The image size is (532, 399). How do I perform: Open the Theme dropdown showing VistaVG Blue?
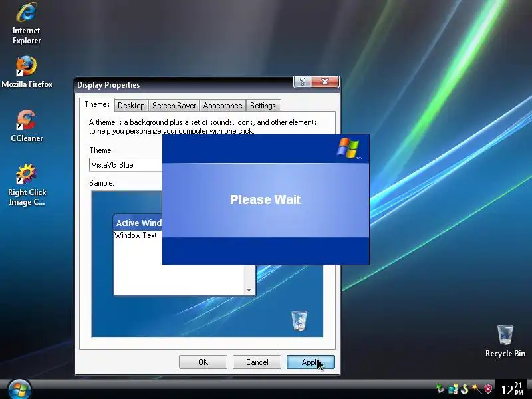(x=126, y=164)
